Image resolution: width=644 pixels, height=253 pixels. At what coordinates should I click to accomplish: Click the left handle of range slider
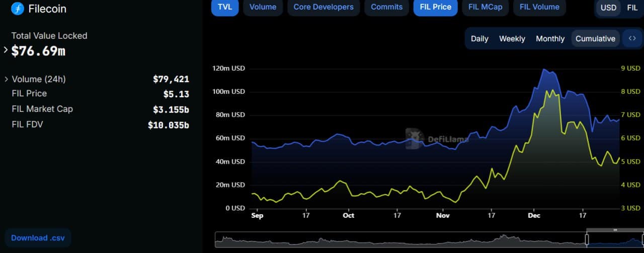pos(587,239)
